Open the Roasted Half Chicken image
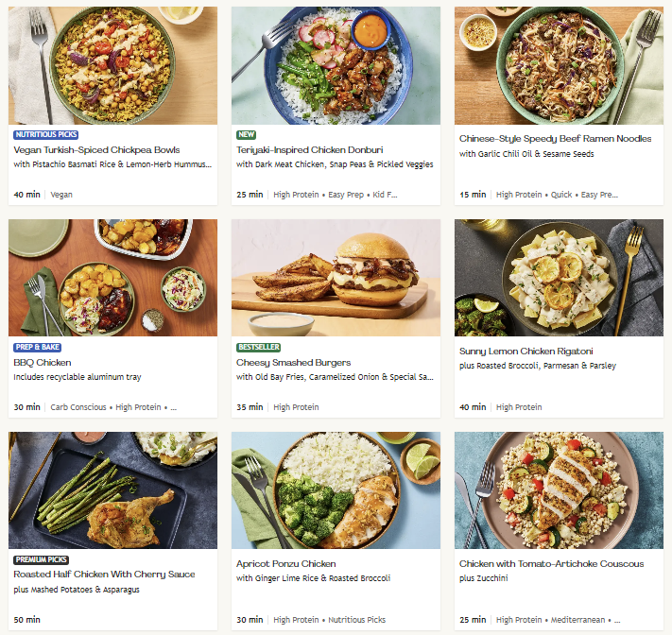Image resolution: width=672 pixels, height=635 pixels. pos(112,490)
